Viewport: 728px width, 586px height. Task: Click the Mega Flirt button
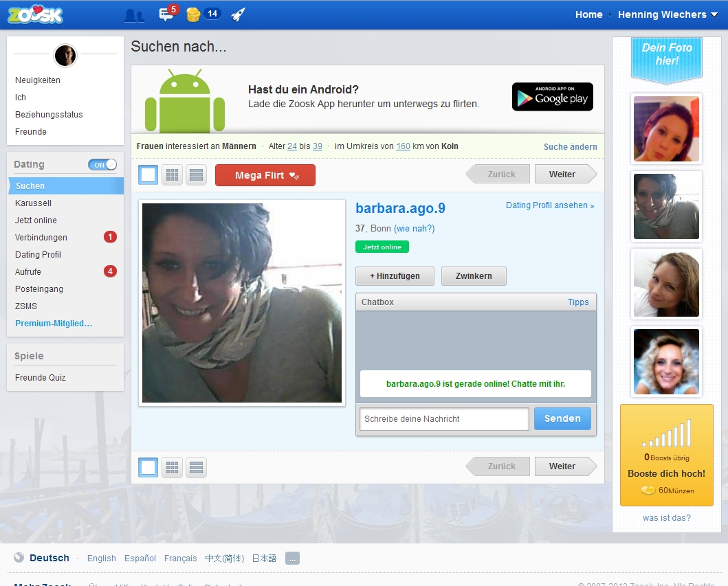(x=265, y=175)
